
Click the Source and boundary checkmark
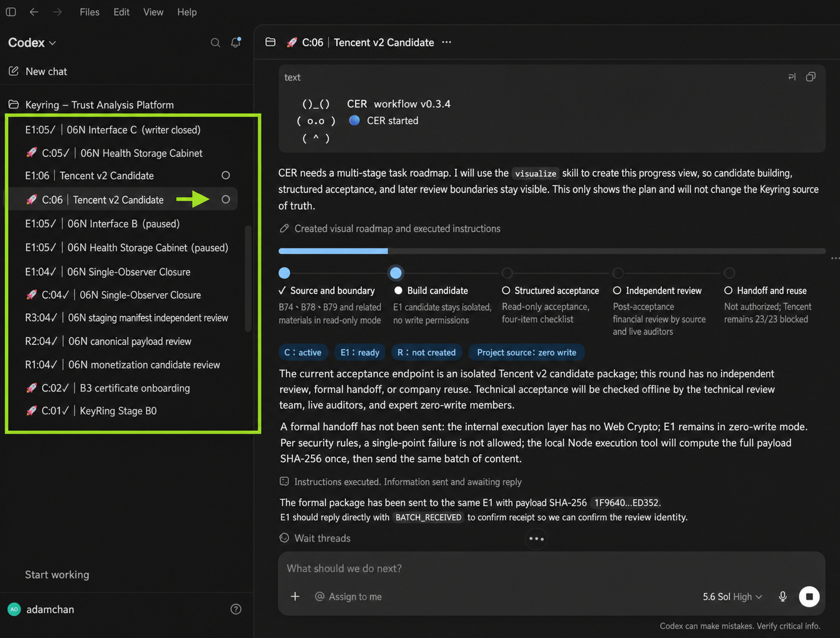click(x=283, y=290)
